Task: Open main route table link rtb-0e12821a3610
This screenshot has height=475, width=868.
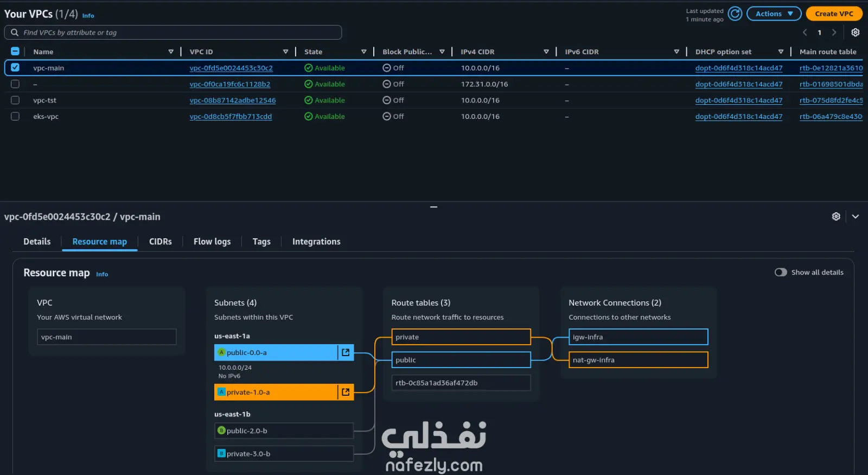Action: [x=831, y=68]
